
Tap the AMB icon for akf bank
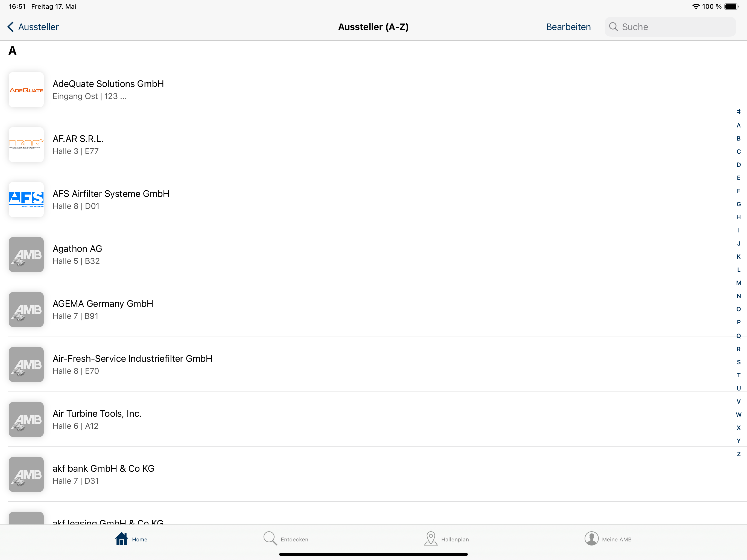26,474
